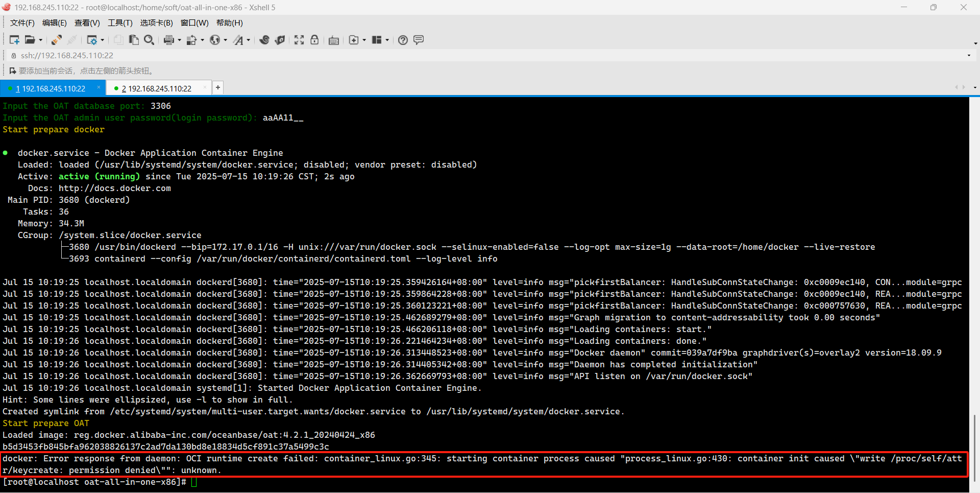This screenshot has height=493, width=980.
Task: Click the tab scroll-right arrow
Action: [x=964, y=87]
